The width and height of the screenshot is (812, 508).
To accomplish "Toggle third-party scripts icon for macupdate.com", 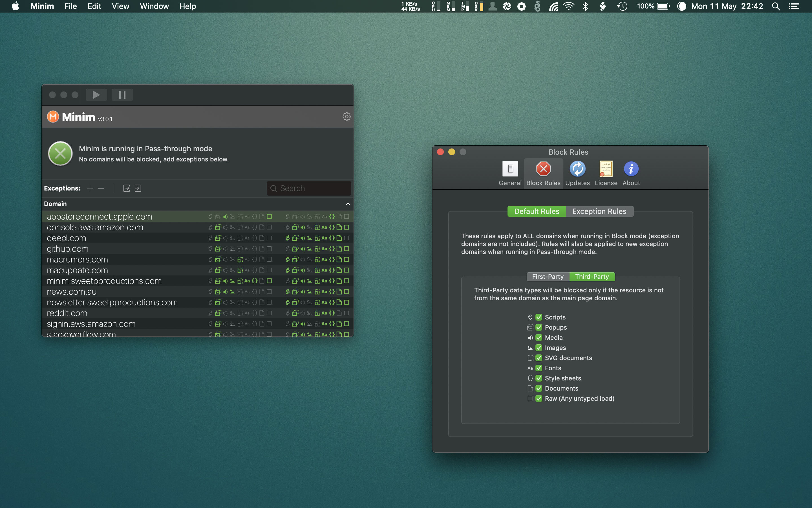I will (x=288, y=270).
